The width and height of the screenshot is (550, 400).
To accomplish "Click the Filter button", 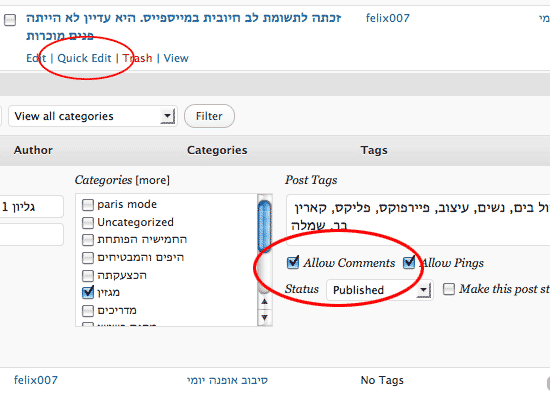I will (209, 116).
